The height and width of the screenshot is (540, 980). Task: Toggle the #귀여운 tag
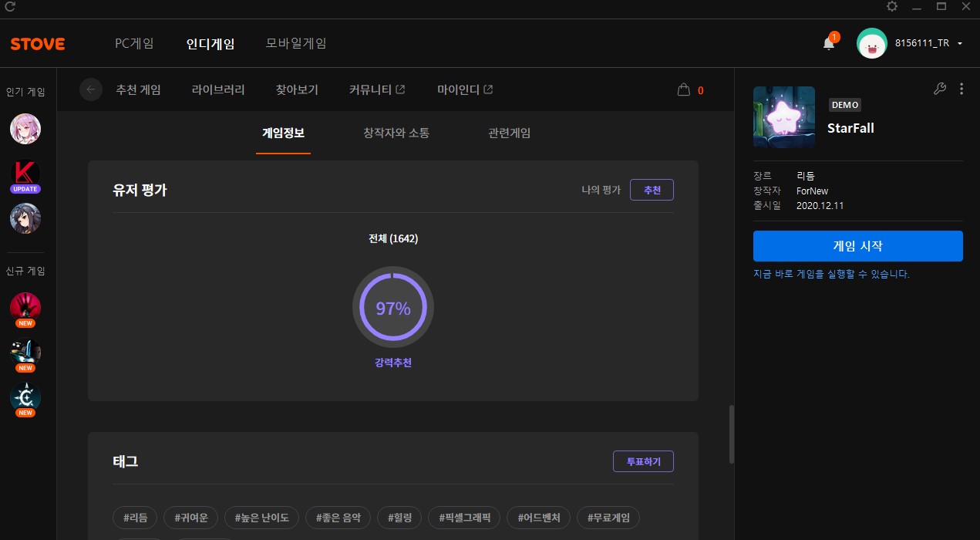click(191, 517)
